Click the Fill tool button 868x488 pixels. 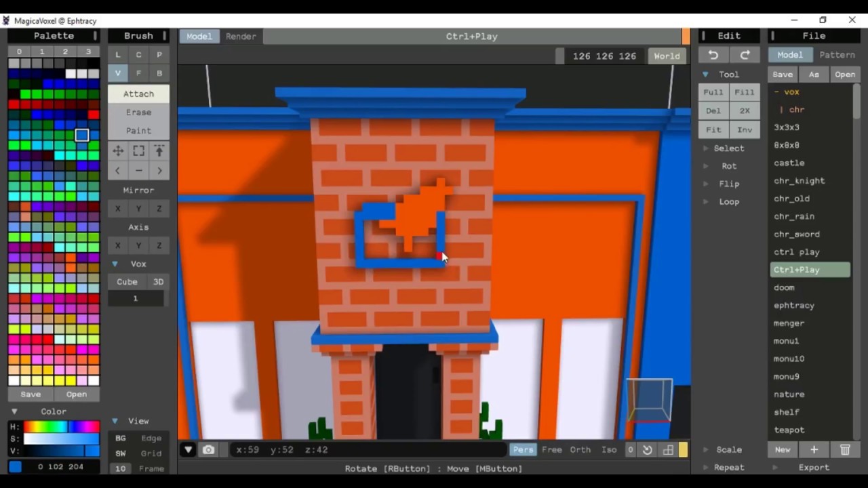(x=745, y=92)
